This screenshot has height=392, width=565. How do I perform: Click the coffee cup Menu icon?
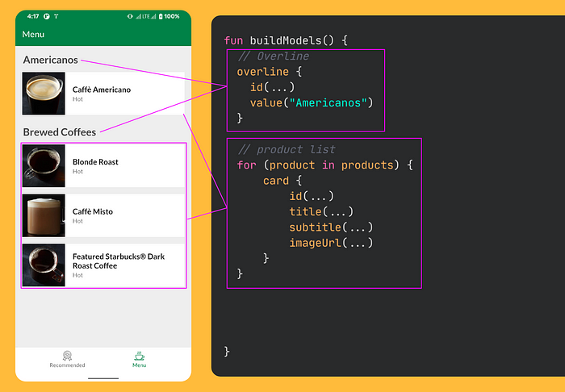pyautogui.click(x=139, y=356)
